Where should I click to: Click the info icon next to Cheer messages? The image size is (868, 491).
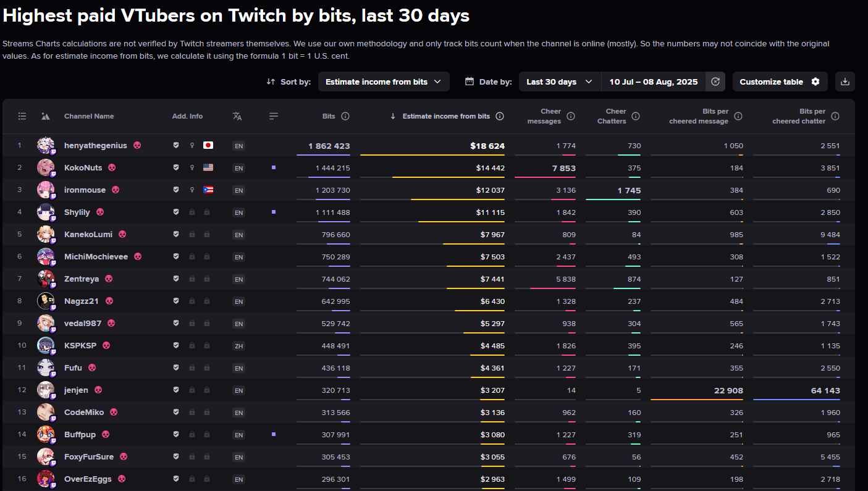click(x=571, y=116)
